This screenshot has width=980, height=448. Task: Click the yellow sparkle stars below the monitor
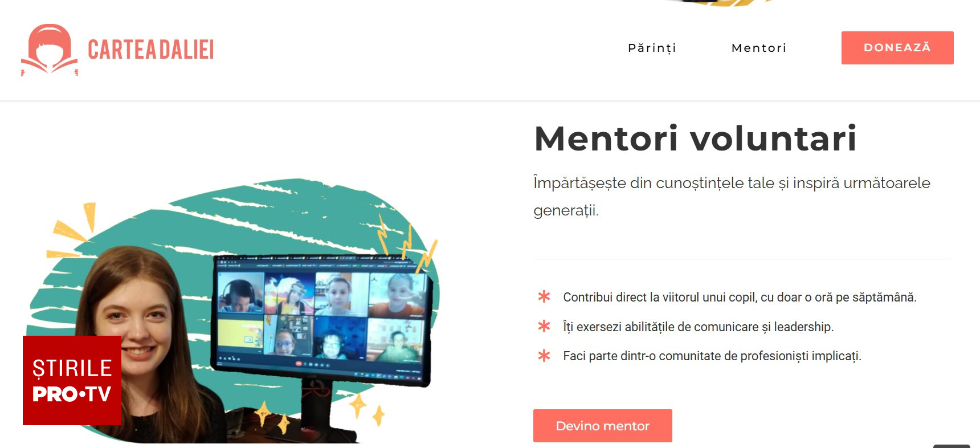(x=319, y=412)
